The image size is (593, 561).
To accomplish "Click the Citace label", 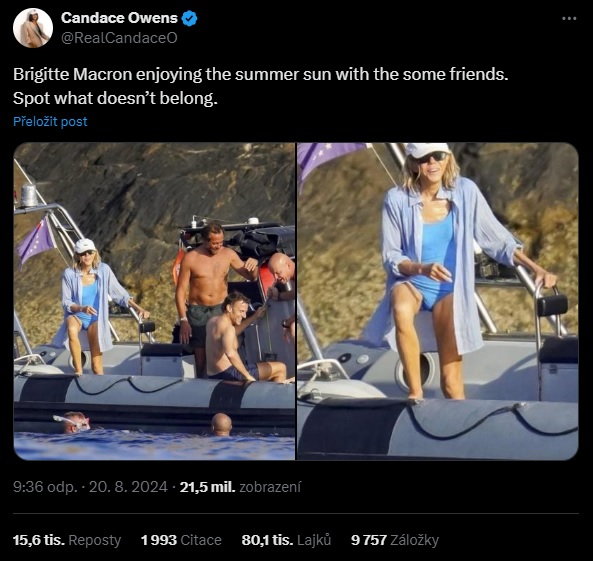I will tap(201, 540).
